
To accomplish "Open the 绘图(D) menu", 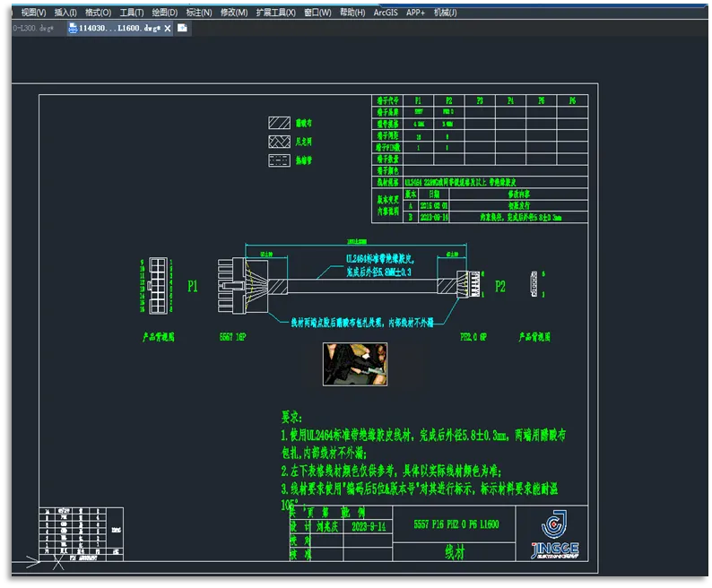I will tap(165, 13).
